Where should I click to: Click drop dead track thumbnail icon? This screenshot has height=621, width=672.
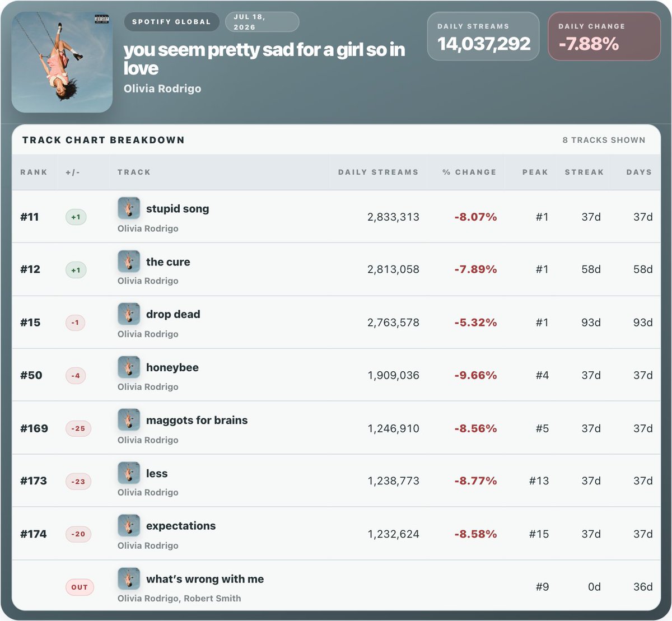coord(129,314)
